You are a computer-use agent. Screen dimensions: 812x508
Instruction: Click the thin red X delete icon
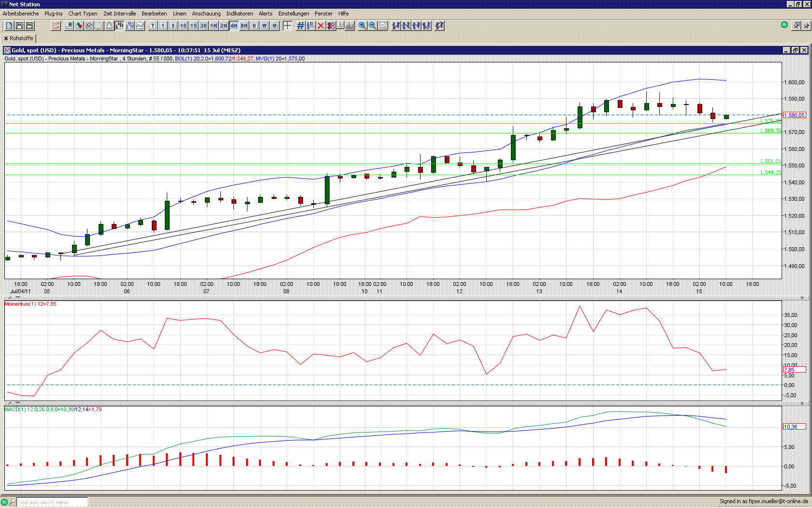(321, 26)
